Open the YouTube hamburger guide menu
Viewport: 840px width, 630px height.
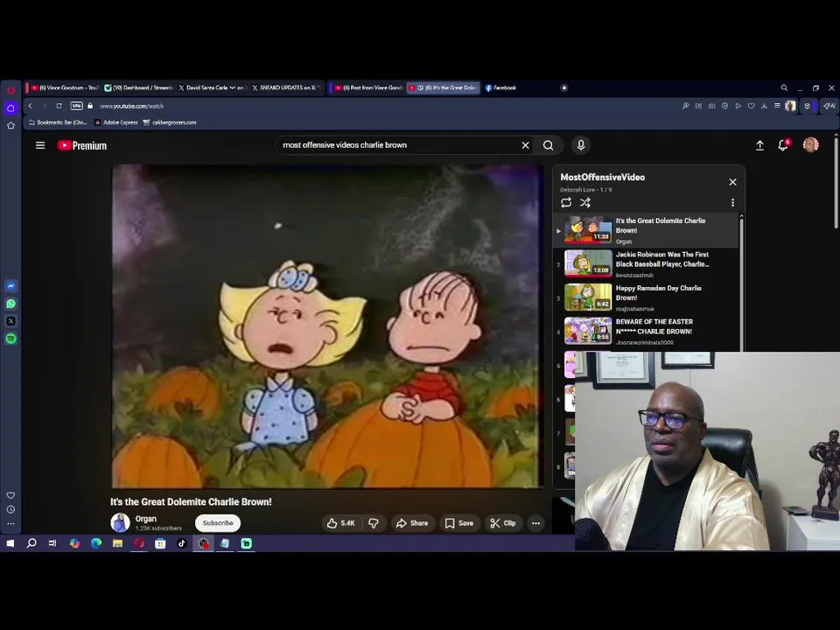pos(40,145)
